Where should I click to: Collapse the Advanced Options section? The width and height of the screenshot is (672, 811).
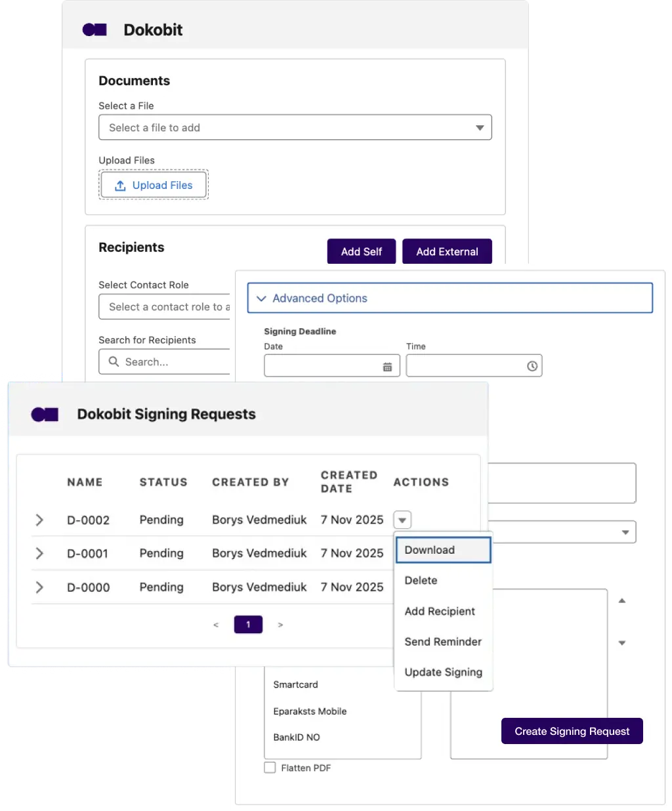450,298
